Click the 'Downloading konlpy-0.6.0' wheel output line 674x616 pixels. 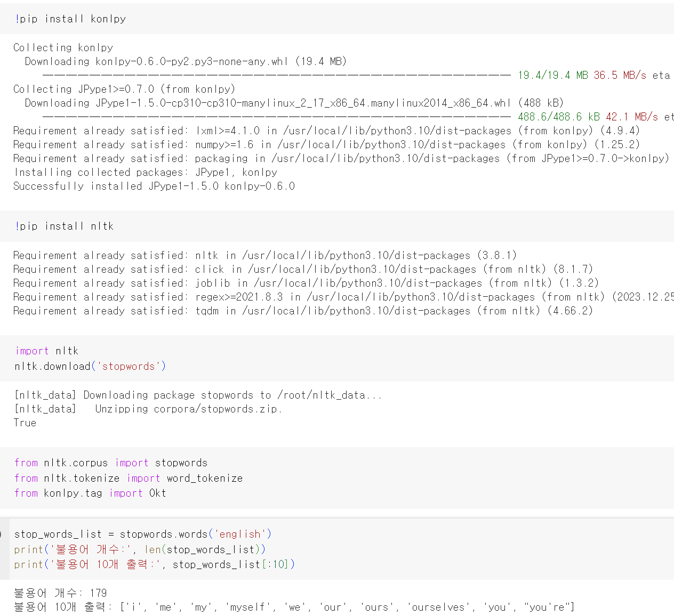pos(186,61)
